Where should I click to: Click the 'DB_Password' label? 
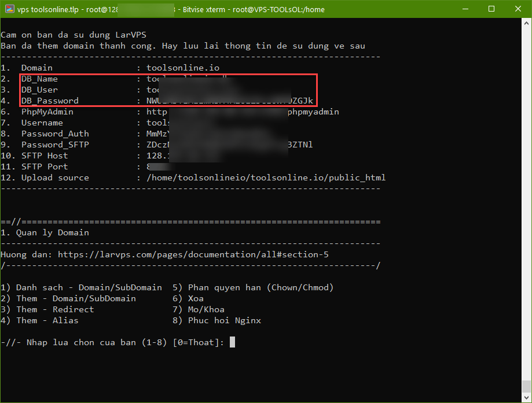[50, 101]
